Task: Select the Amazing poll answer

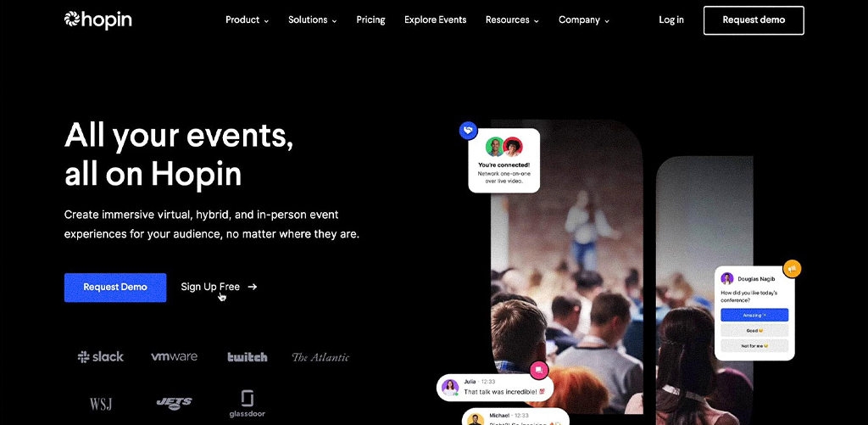Action: click(x=754, y=315)
